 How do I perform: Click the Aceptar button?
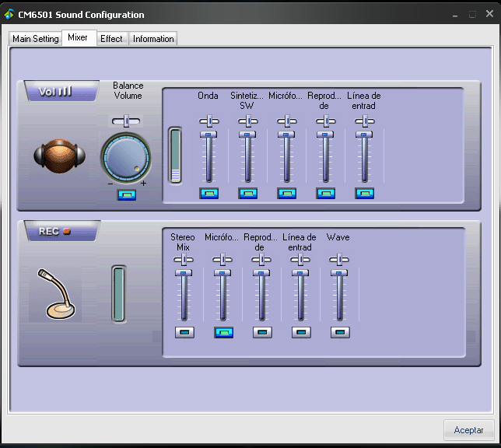468,430
